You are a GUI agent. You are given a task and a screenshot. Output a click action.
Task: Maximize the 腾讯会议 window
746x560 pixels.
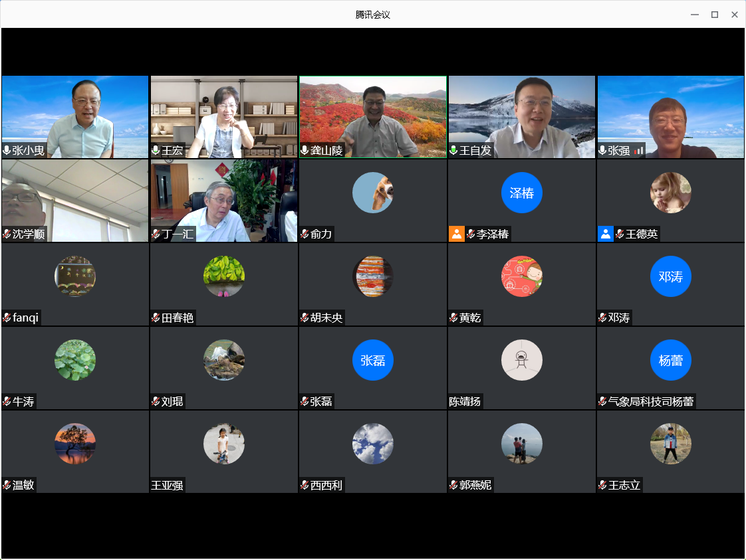point(715,15)
